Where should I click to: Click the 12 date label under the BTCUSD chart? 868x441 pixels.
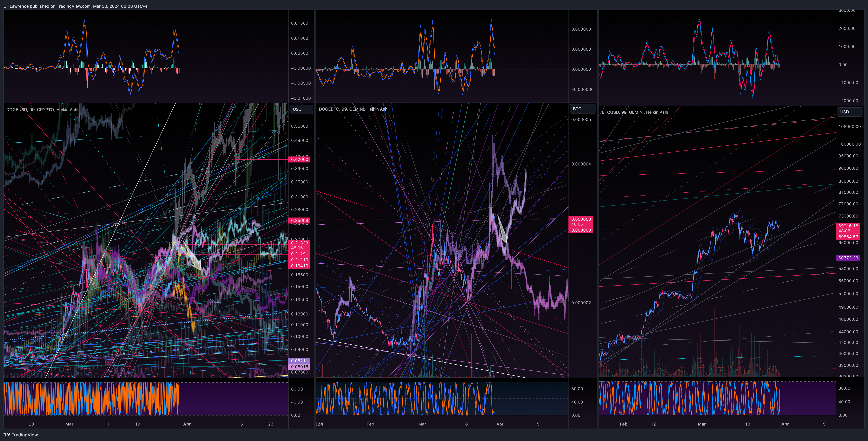pos(653,424)
